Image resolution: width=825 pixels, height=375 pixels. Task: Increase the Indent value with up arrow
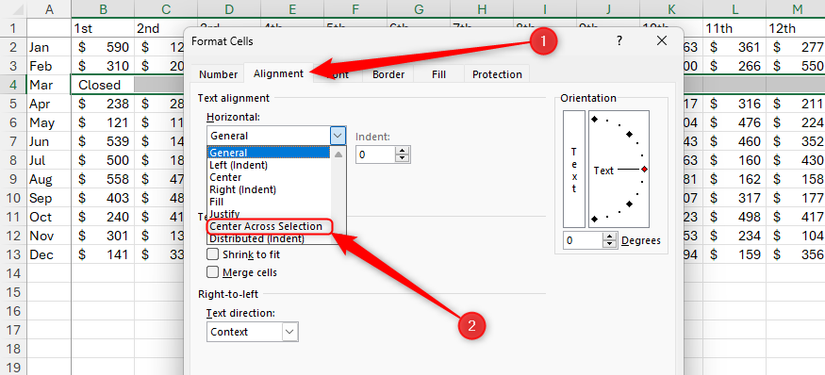[x=403, y=151]
